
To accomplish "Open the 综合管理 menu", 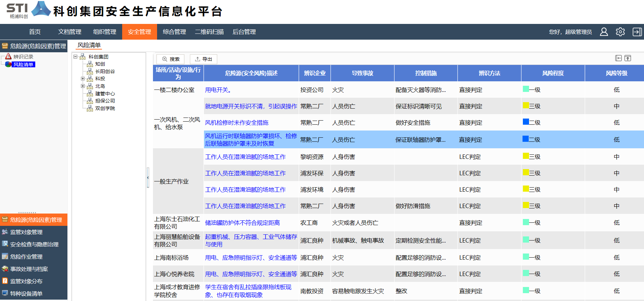I will click(174, 32).
